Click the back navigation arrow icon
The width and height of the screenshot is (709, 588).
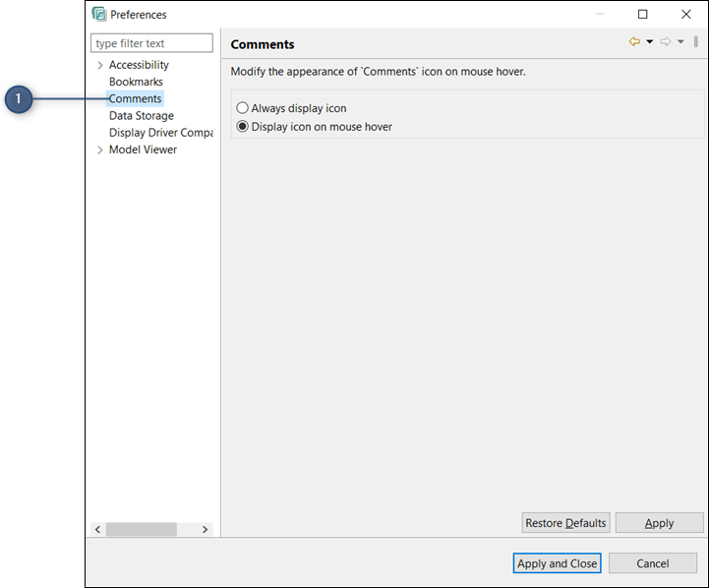click(634, 42)
